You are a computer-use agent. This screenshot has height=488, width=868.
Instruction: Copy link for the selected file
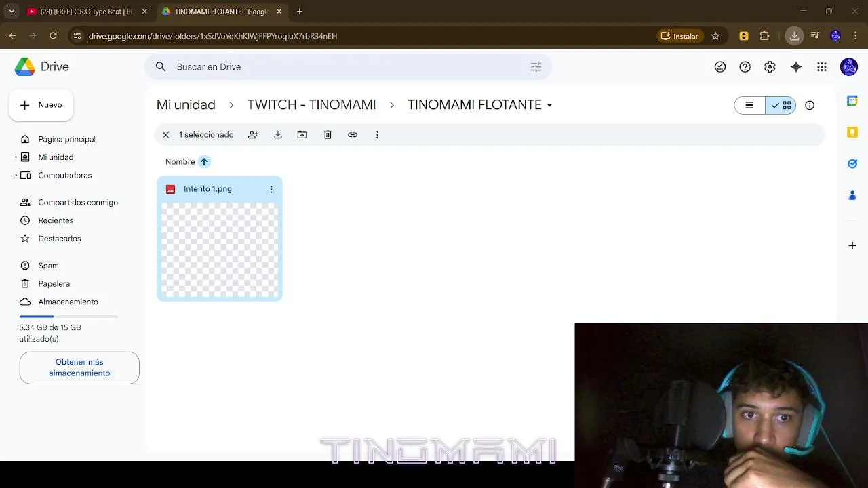point(353,135)
